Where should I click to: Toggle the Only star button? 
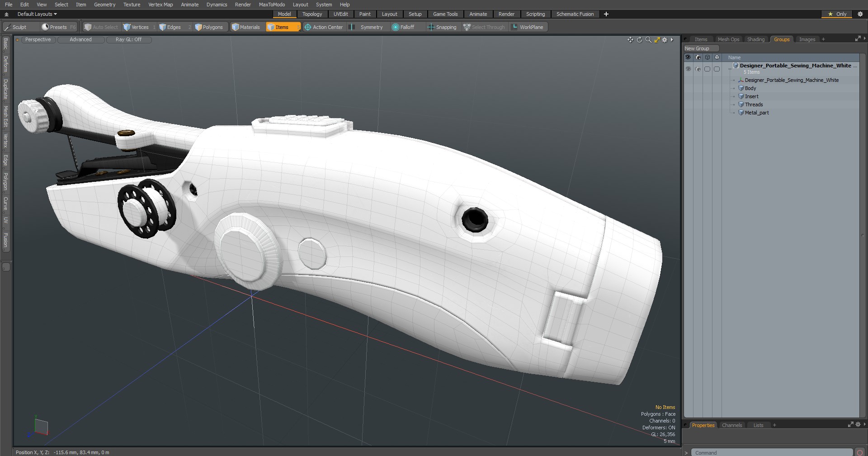pos(837,14)
